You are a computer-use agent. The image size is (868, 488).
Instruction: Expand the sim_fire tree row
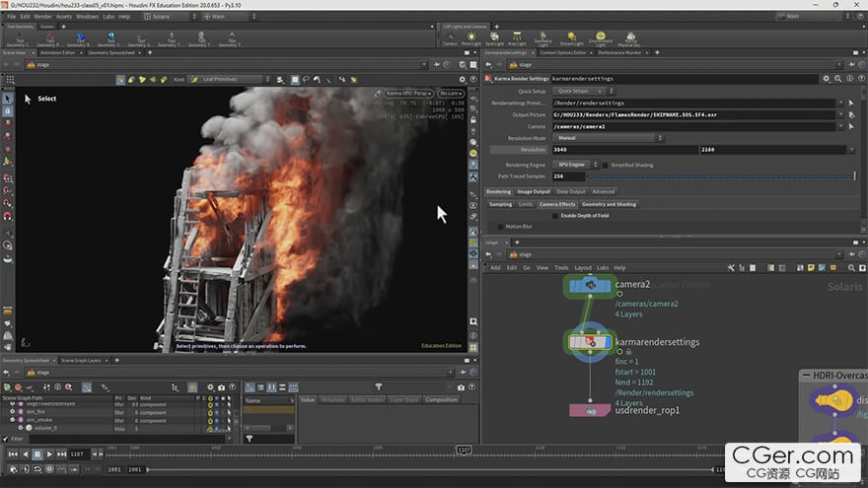coord(13,412)
